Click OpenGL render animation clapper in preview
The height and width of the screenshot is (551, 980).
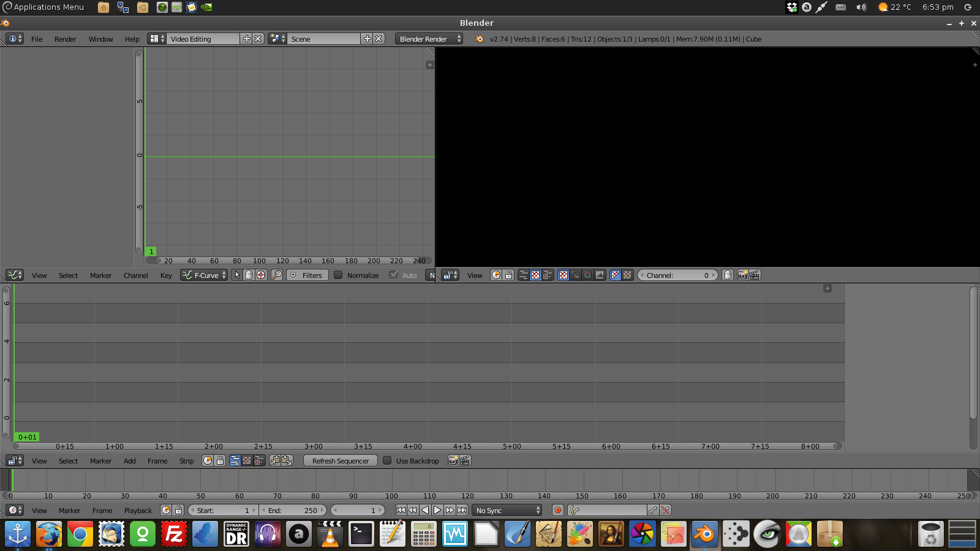(x=755, y=275)
